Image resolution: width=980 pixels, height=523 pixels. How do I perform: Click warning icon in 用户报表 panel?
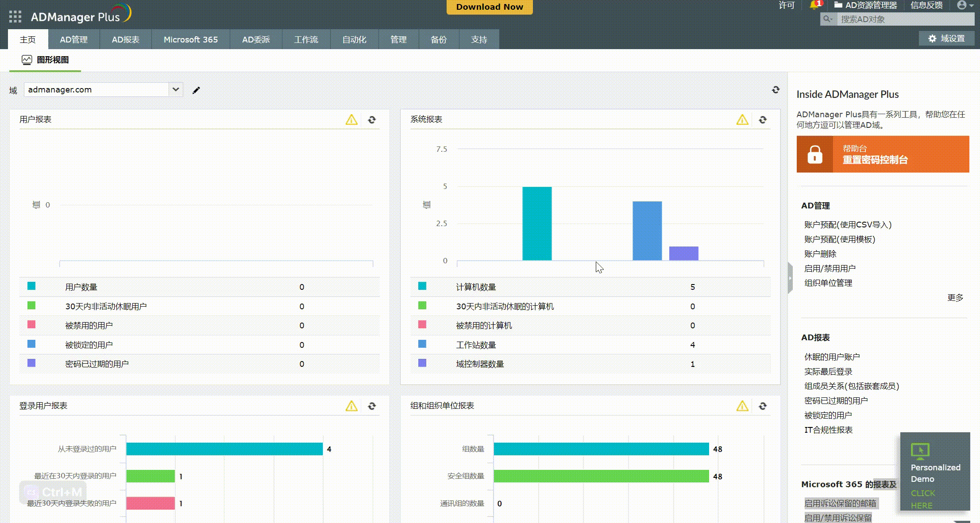pyautogui.click(x=351, y=119)
